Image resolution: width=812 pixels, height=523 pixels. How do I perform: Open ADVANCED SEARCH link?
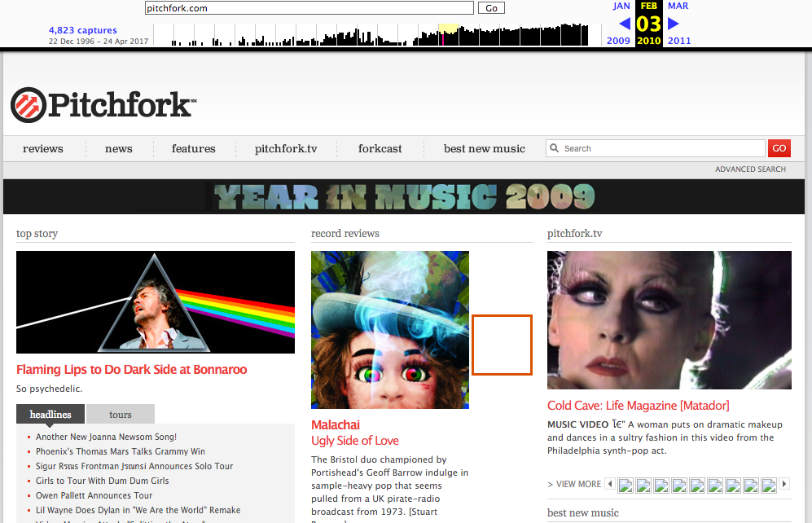(x=750, y=169)
